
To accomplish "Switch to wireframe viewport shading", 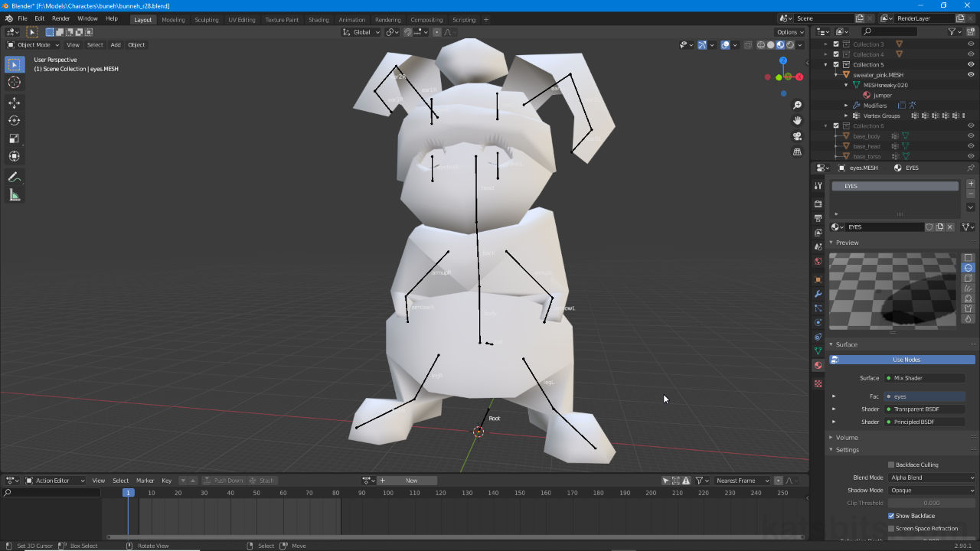I will pos(761,44).
